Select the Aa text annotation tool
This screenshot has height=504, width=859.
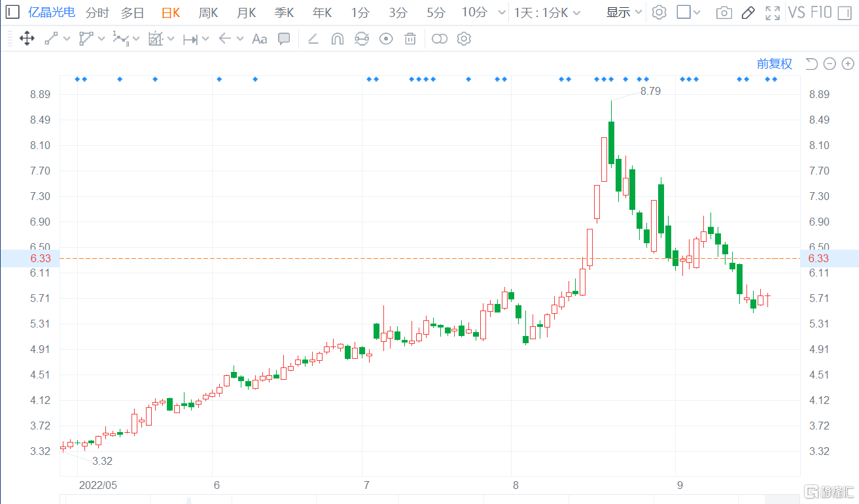pyautogui.click(x=260, y=39)
